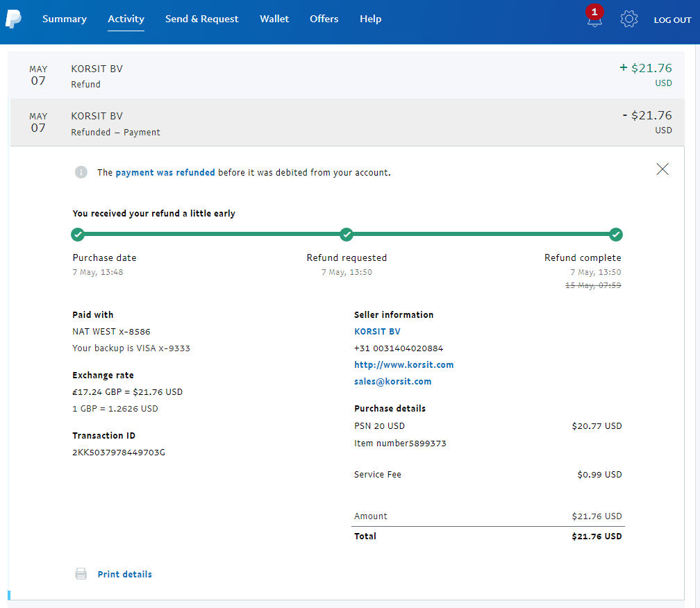Email sales@korsit.com link

pos(392,382)
